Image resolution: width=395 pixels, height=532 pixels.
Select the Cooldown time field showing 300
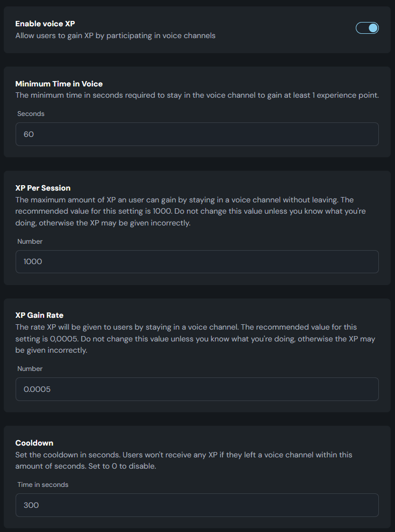tap(197, 505)
